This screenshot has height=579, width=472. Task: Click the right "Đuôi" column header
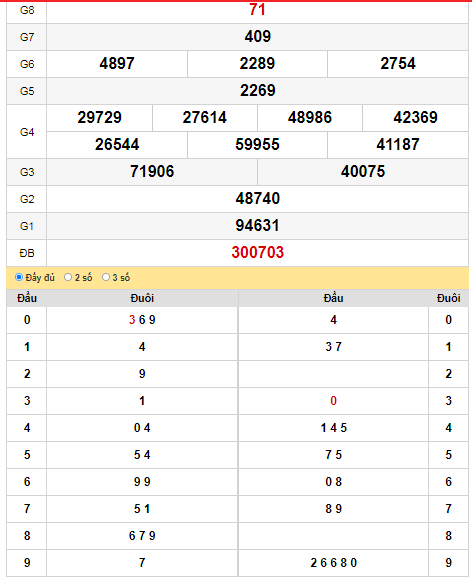coord(448,298)
